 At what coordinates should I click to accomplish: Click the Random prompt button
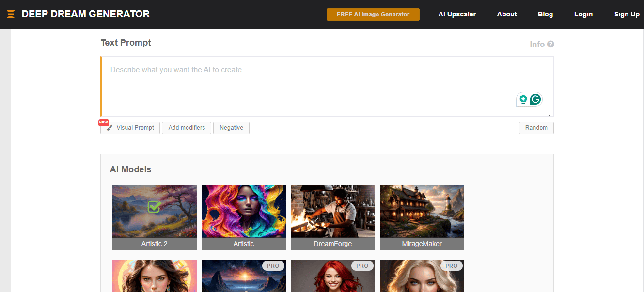click(536, 128)
